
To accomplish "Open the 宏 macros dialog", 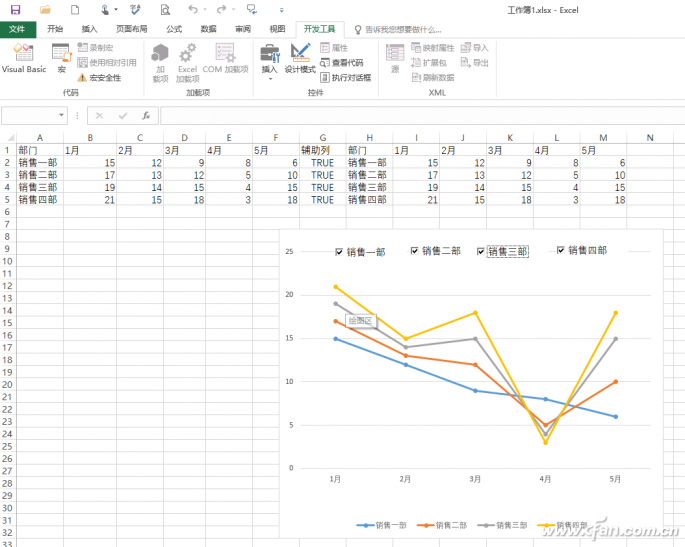I will point(62,58).
